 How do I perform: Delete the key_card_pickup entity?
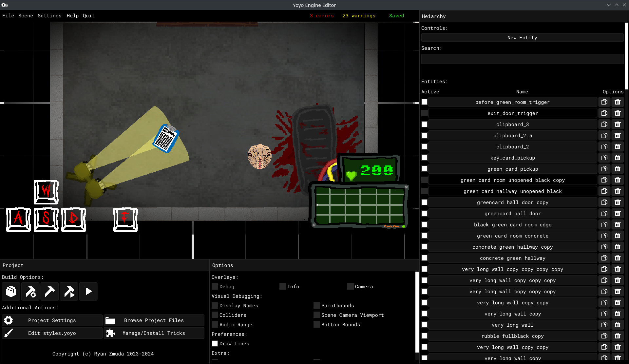(x=618, y=158)
